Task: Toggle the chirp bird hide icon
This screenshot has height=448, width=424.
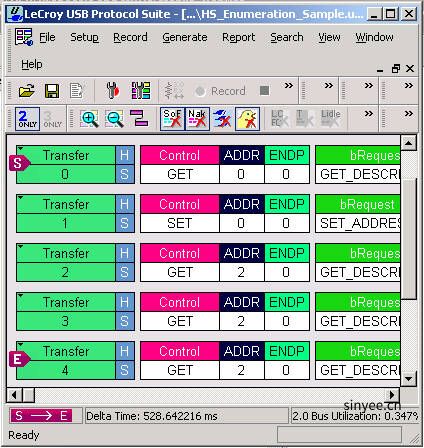Action: [x=247, y=119]
